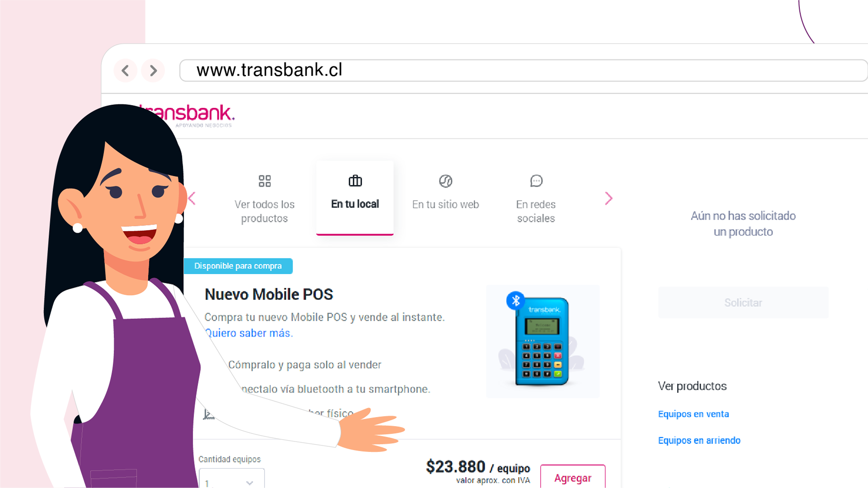Open the Equipos en venta link
The height and width of the screenshot is (488, 868).
pos(693,414)
